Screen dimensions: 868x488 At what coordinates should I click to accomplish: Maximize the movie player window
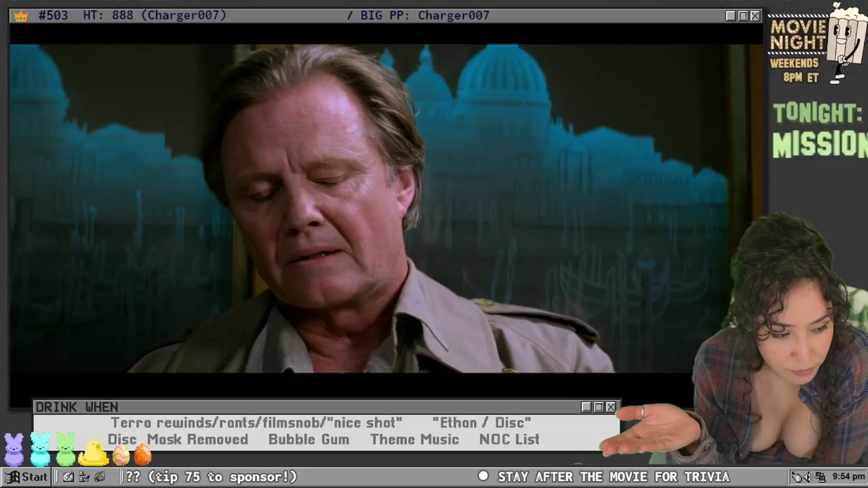[x=743, y=16]
